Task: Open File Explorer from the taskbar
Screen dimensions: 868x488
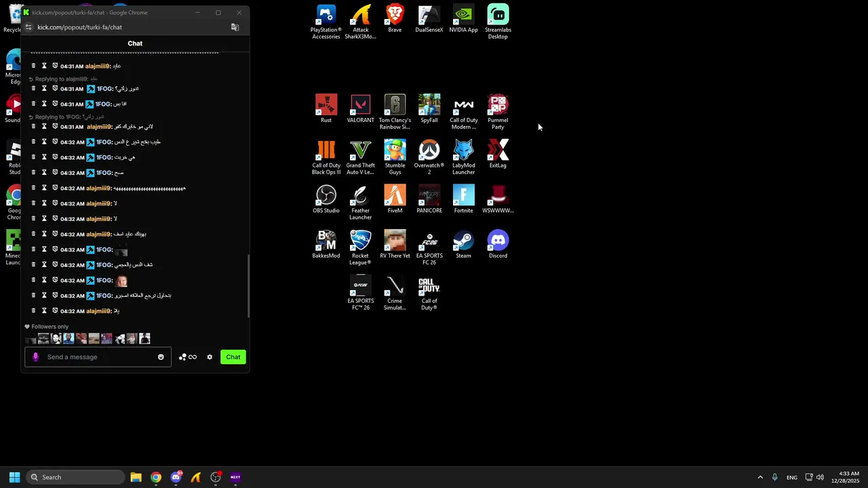Action: click(136, 477)
